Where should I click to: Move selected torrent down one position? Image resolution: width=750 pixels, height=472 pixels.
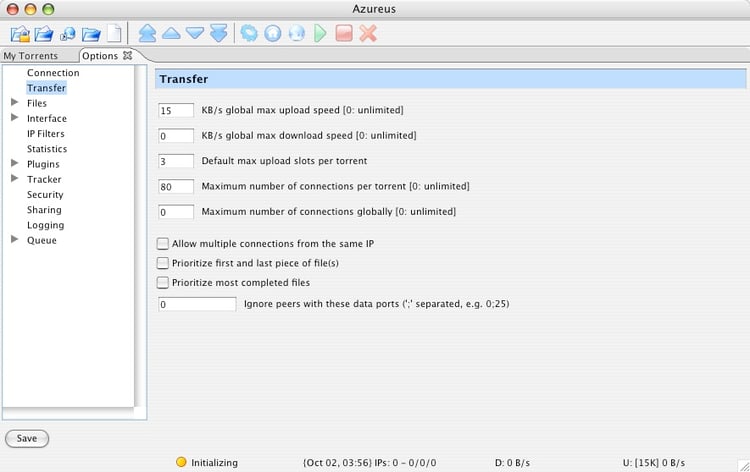(x=195, y=33)
